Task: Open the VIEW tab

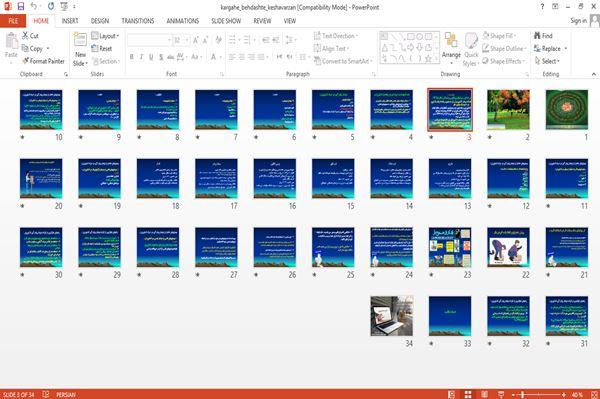Action: (290, 21)
